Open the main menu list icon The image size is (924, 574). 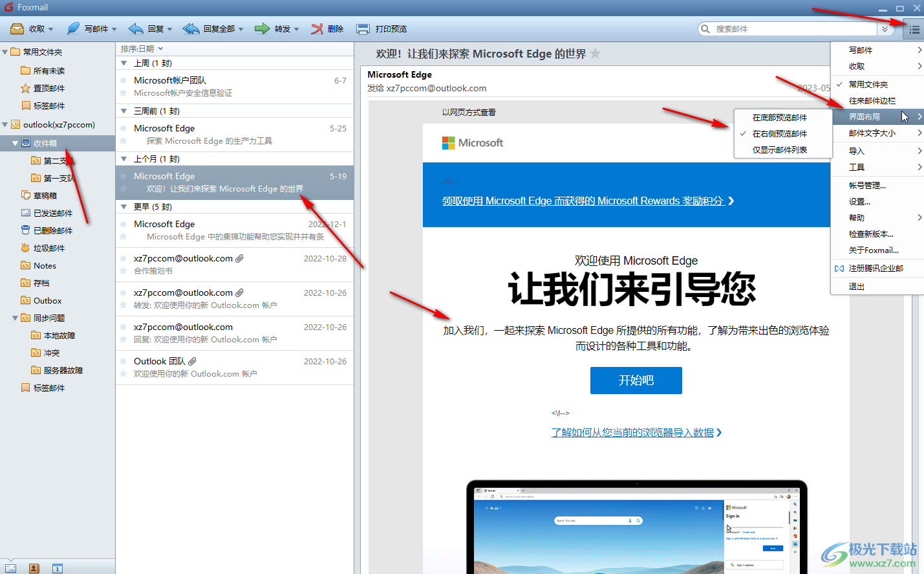click(x=914, y=29)
